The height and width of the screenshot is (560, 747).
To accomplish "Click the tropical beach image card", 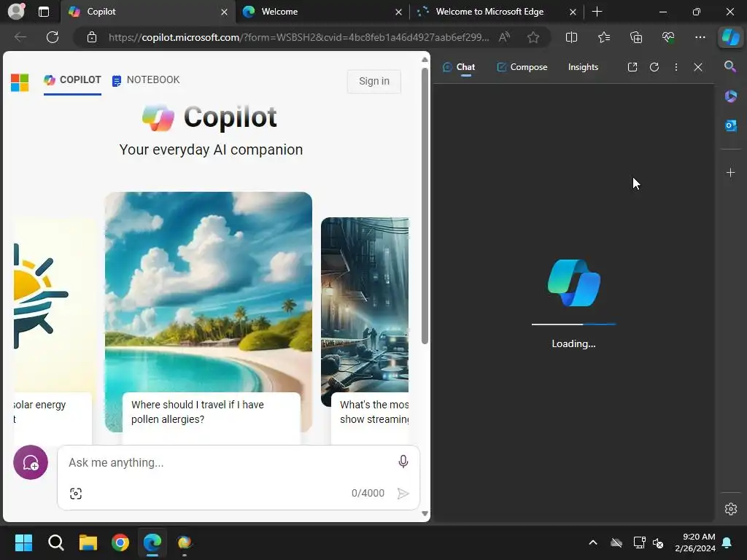I will 208,292.
